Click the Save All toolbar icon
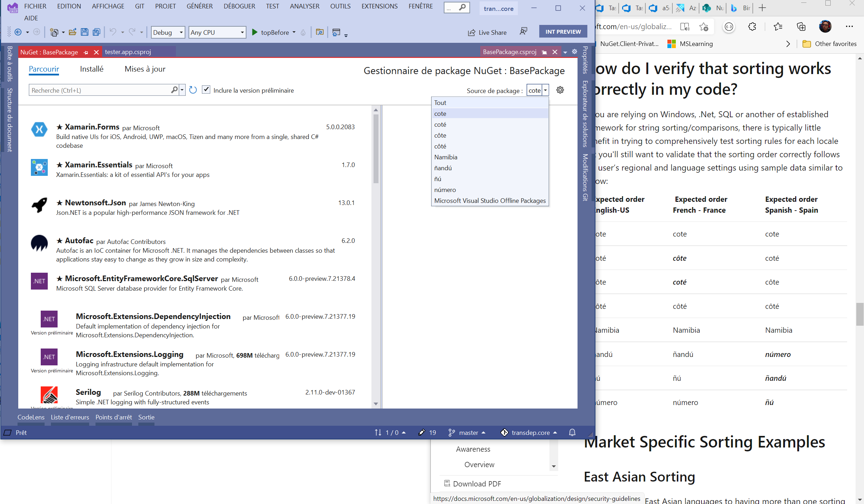The width and height of the screenshot is (864, 504). point(96,32)
